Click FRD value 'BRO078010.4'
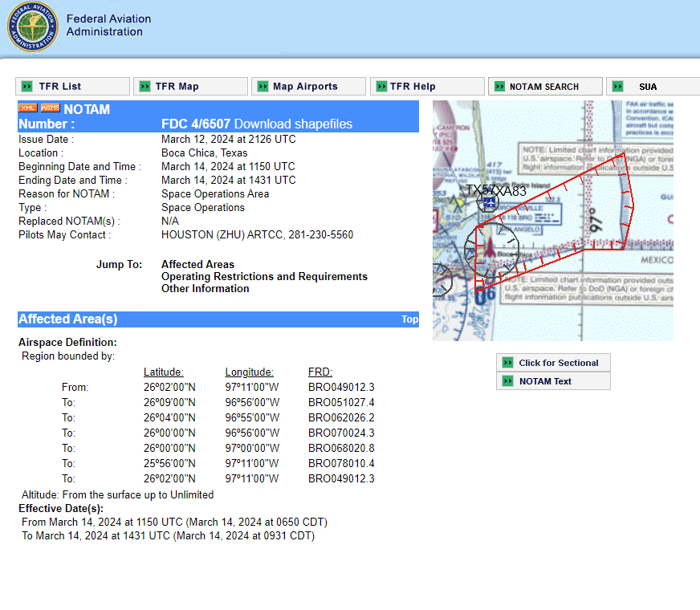 point(341,463)
